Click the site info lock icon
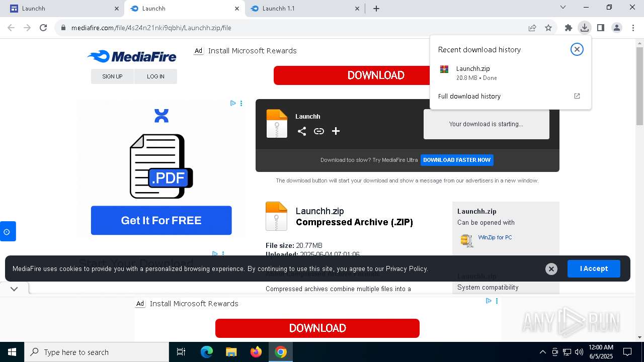 tap(63, 28)
